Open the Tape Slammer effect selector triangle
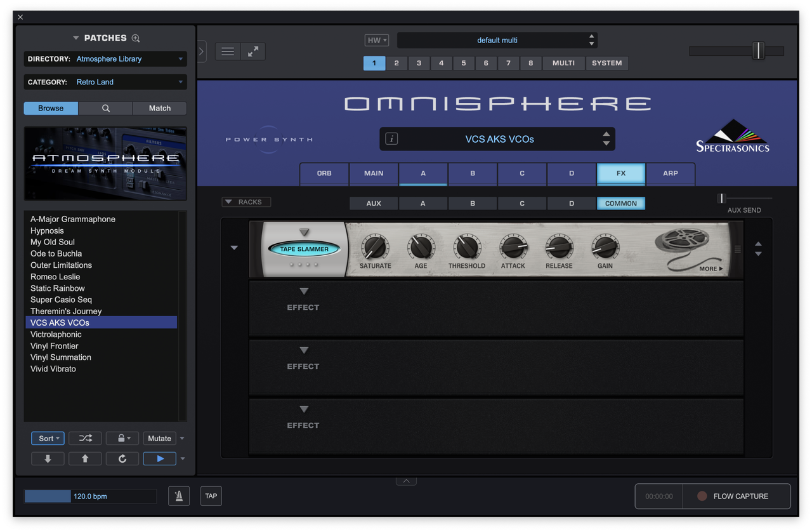812x532 pixels. (304, 232)
